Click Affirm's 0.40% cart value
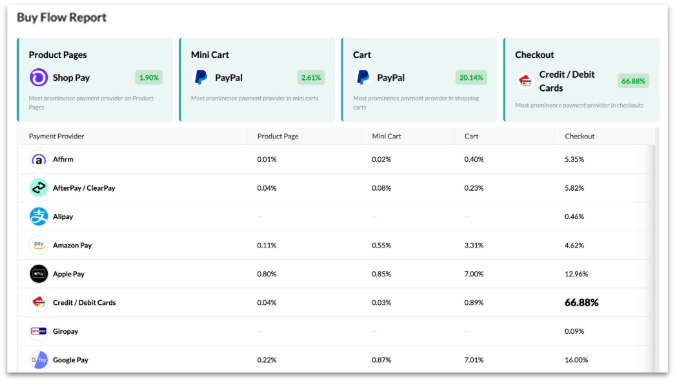 [x=474, y=159]
